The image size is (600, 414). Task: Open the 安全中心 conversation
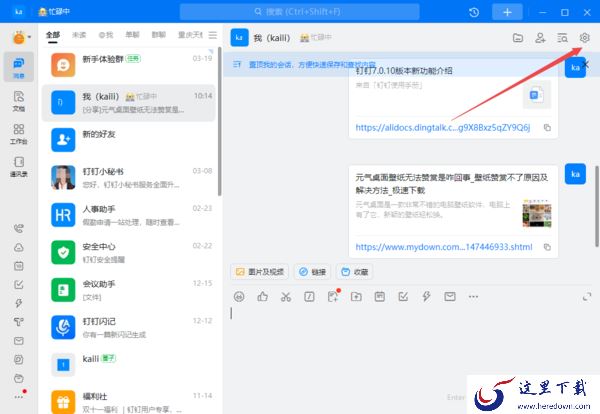click(x=129, y=253)
